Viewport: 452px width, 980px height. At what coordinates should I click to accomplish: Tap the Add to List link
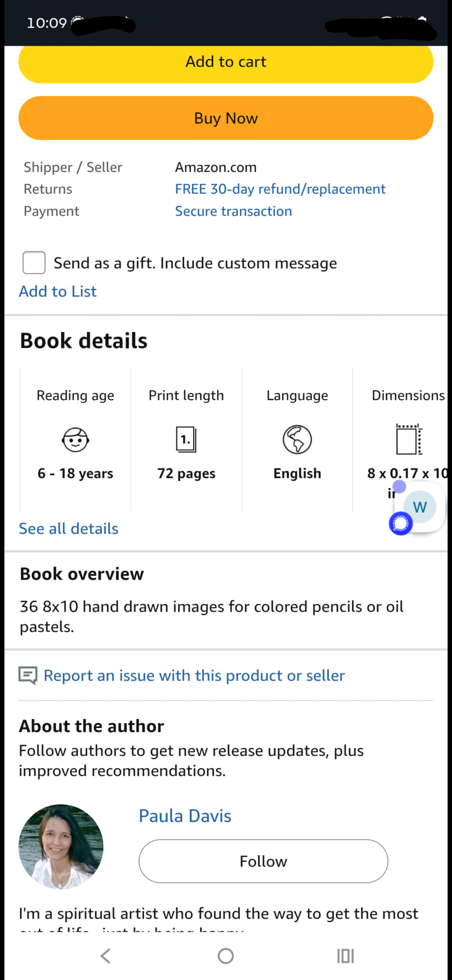coord(58,291)
